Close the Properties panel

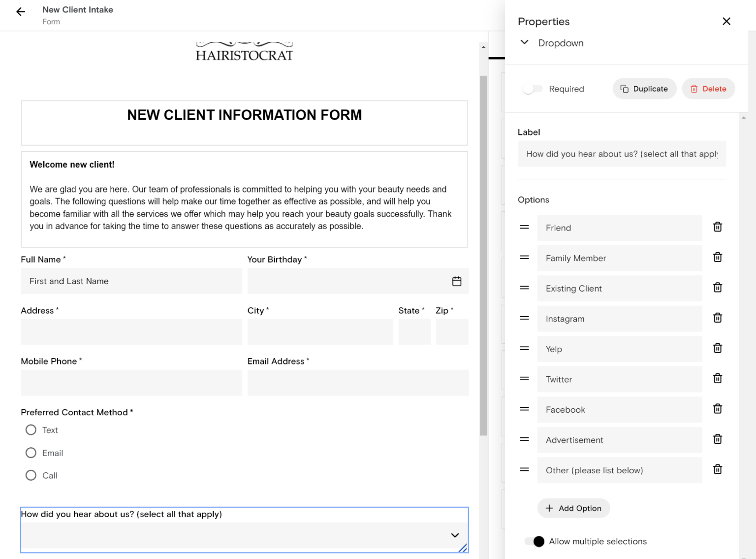coord(726,21)
